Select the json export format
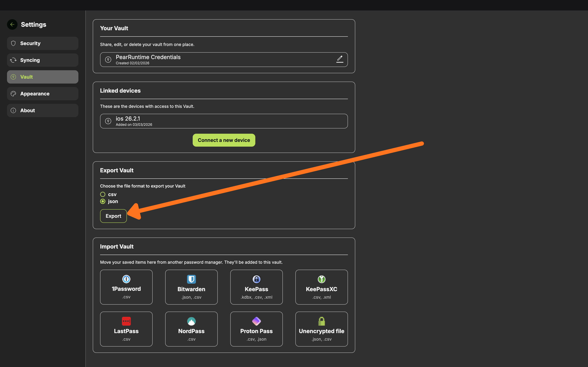 103,202
